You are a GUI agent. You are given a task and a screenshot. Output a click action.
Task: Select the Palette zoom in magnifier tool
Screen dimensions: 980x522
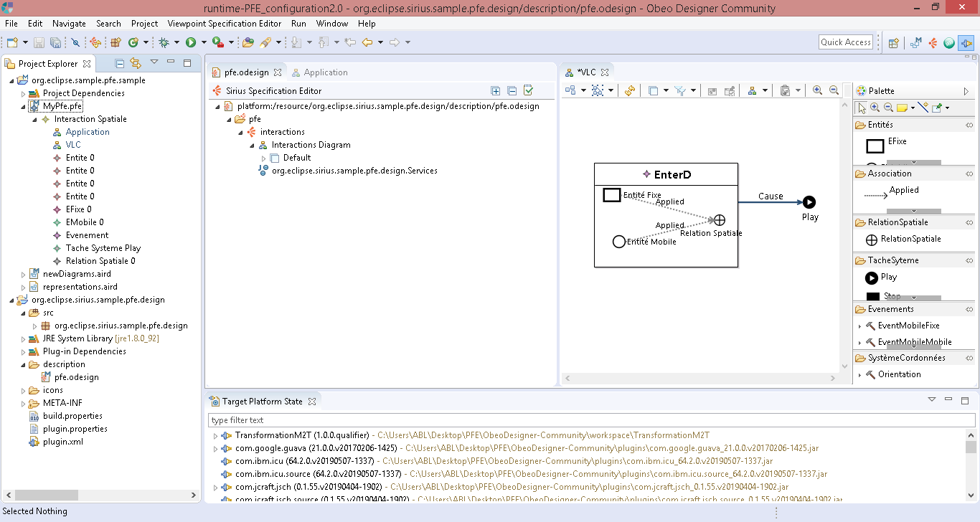(x=875, y=108)
